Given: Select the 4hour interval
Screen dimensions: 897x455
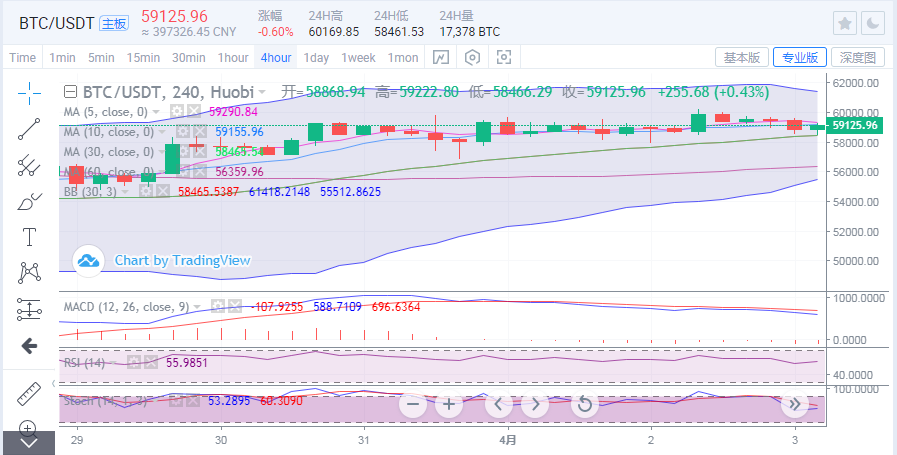Looking at the screenshot, I should point(276,58).
